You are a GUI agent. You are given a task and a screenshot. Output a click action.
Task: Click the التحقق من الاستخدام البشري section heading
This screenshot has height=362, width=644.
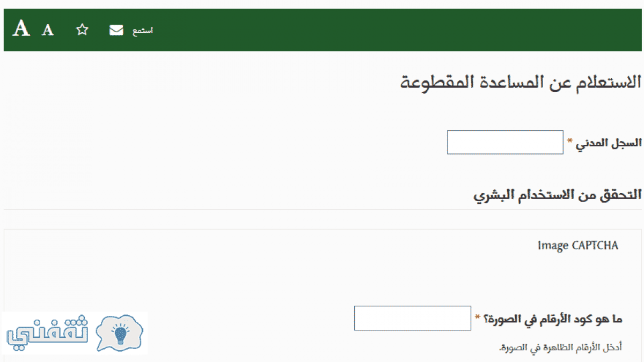[x=558, y=194]
